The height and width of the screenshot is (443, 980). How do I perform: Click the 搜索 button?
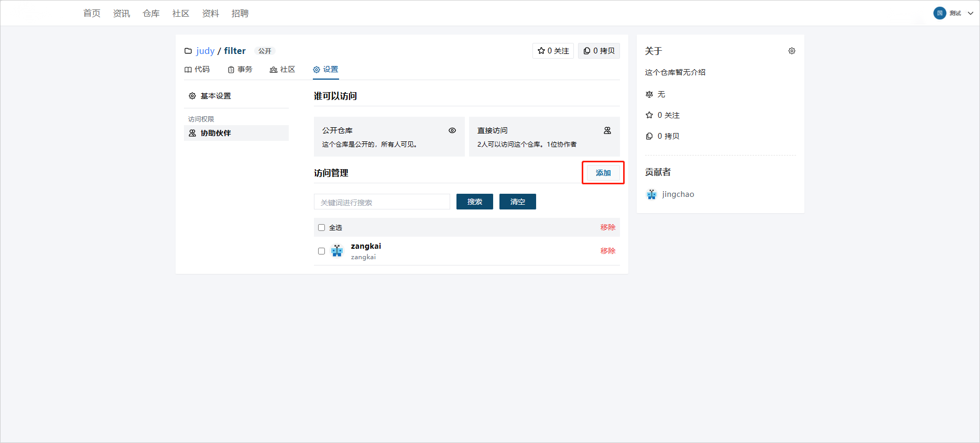pyautogui.click(x=474, y=202)
